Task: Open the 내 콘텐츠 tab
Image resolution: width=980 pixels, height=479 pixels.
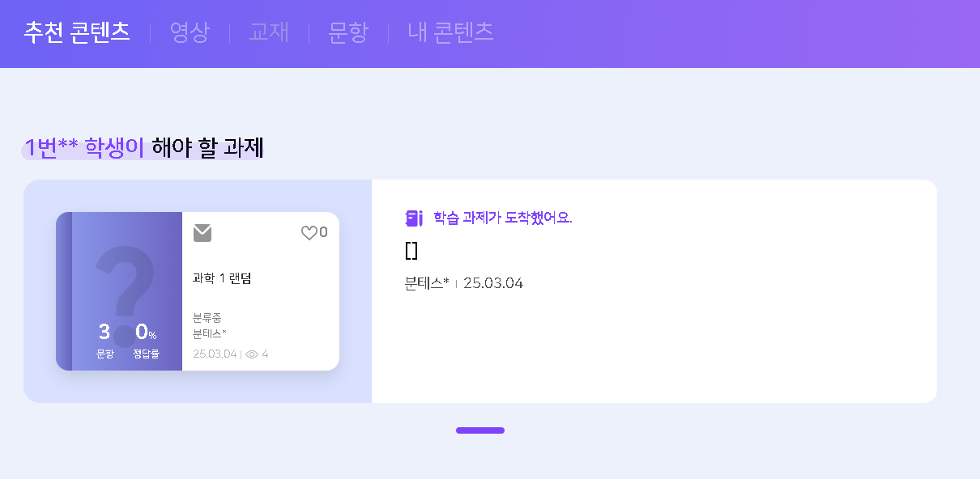Action: [451, 32]
